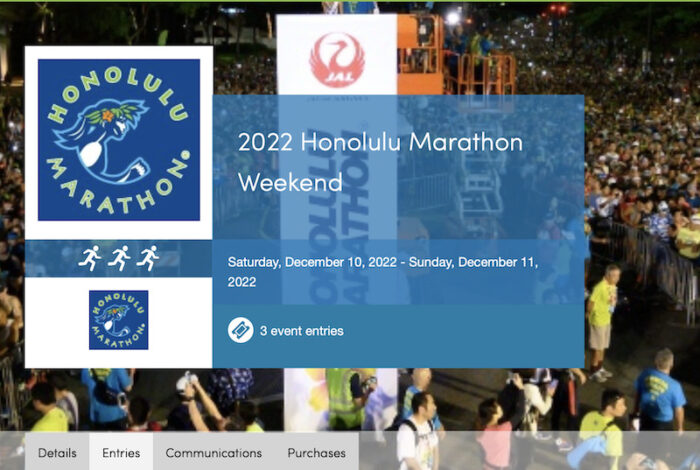
Task: Open the 3 event entries link
Action: 302,331
